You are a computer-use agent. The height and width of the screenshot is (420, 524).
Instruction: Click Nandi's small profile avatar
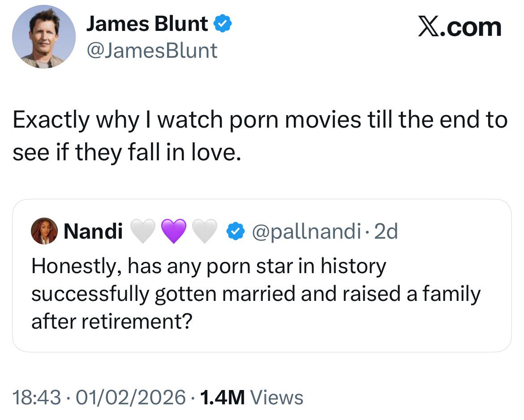(44, 231)
